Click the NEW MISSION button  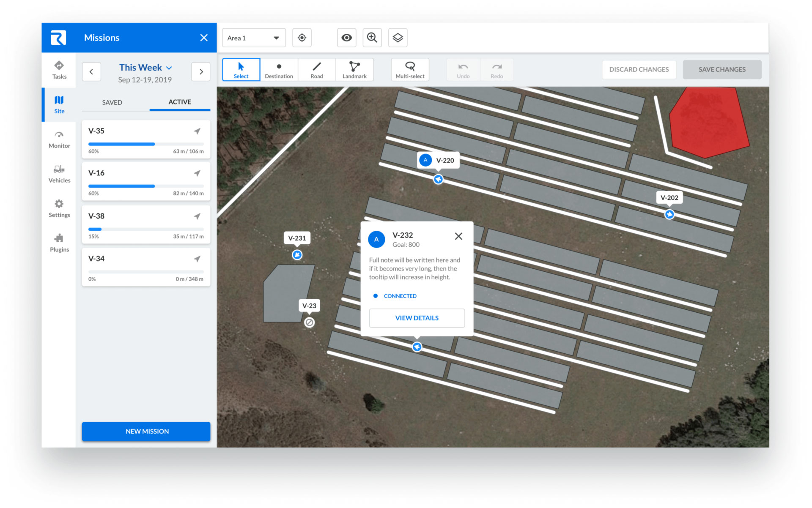[146, 431]
